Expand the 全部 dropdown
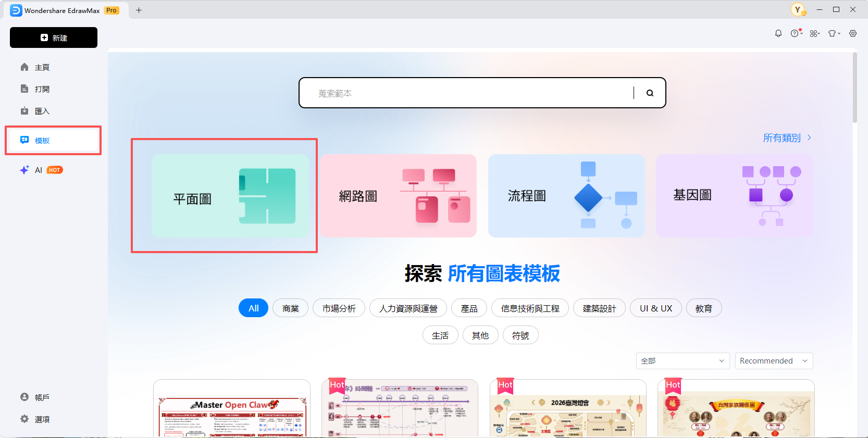Viewport: 868px width, 438px height. 683,360
